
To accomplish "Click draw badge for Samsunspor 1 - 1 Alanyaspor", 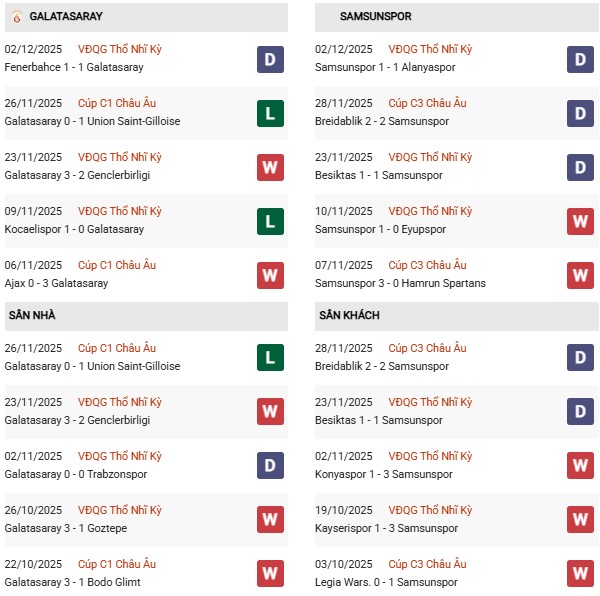I will (x=581, y=59).
